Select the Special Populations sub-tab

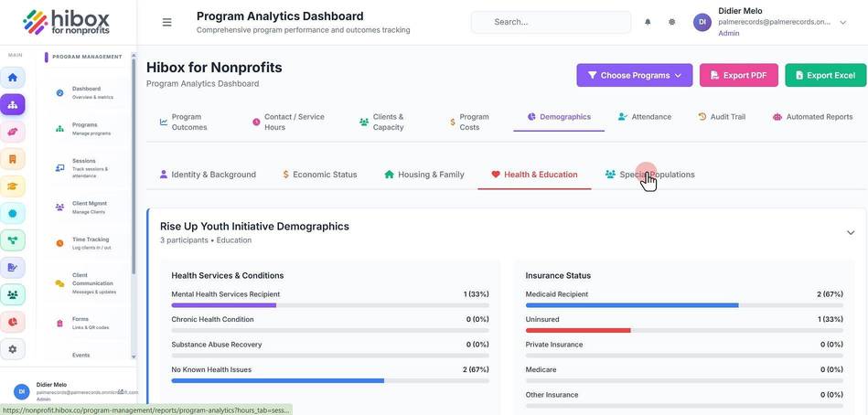650,175
